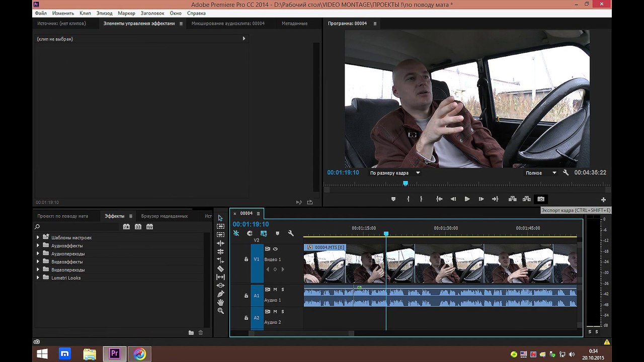Open the Windows Start button
The width and height of the screenshot is (644, 362).
(x=42, y=354)
